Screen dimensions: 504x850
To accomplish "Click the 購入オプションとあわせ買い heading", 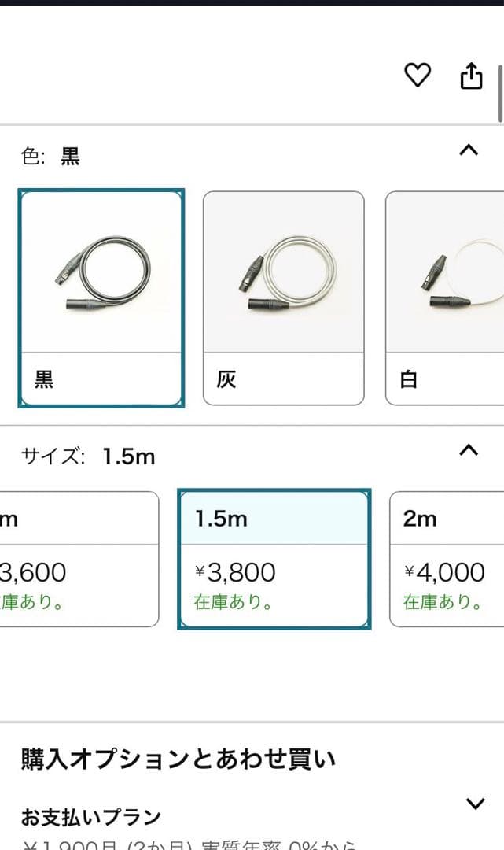I will (178, 759).
